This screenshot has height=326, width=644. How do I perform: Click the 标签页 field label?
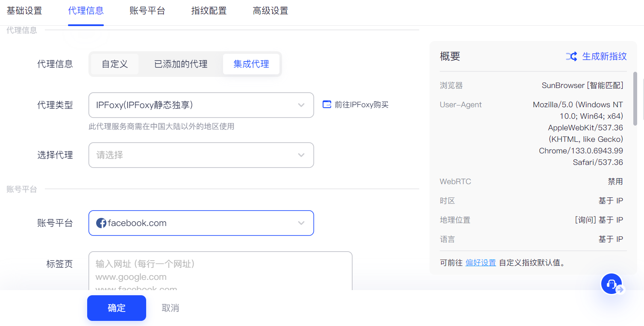(x=59, y=264)
